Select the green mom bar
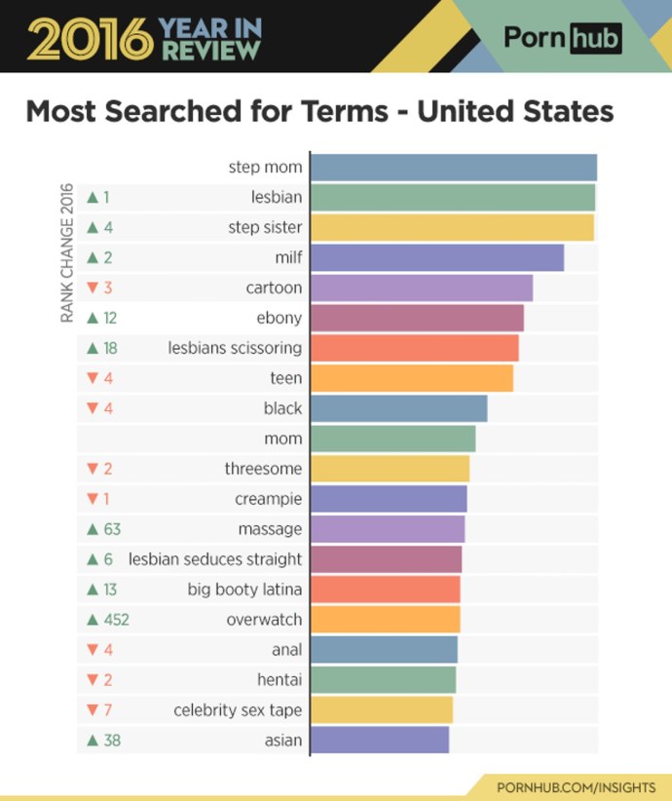This screenshot has width=672, height=801. click(392, 439)
